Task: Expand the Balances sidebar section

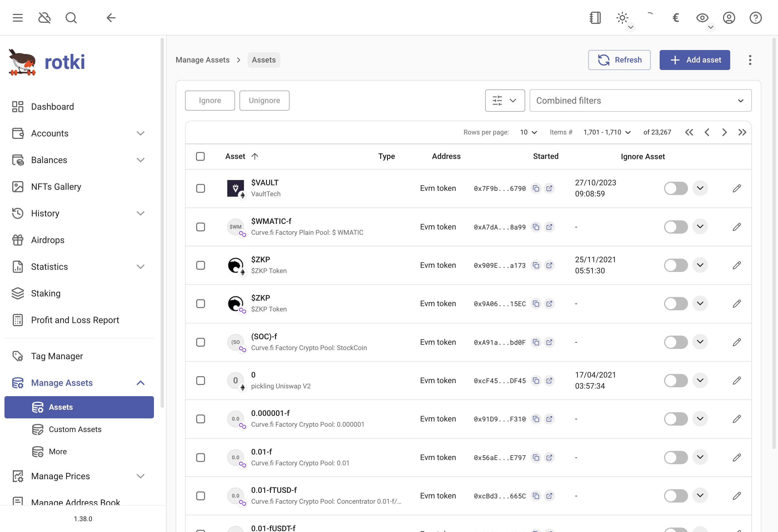Action: 141,160
